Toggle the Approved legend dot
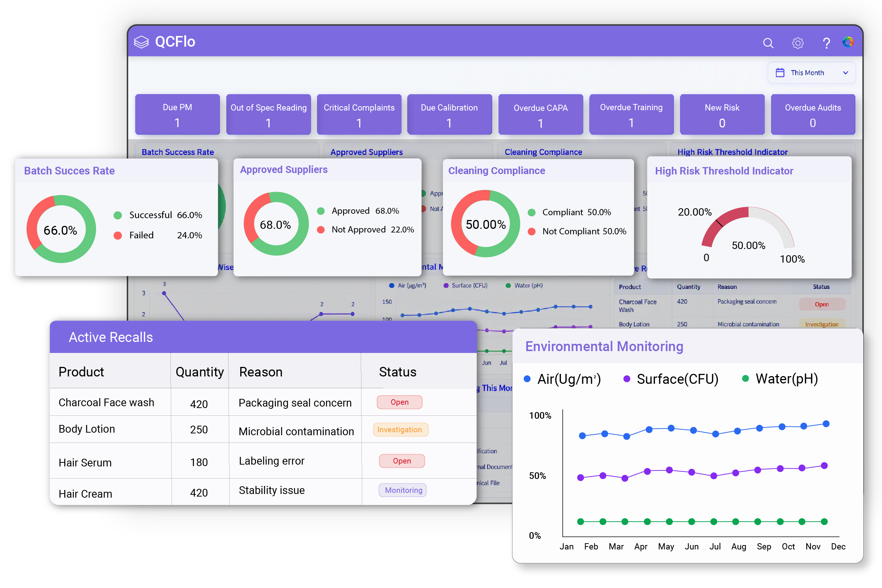The width and height of the screenshot is (882, 588). tap(321, 211)
